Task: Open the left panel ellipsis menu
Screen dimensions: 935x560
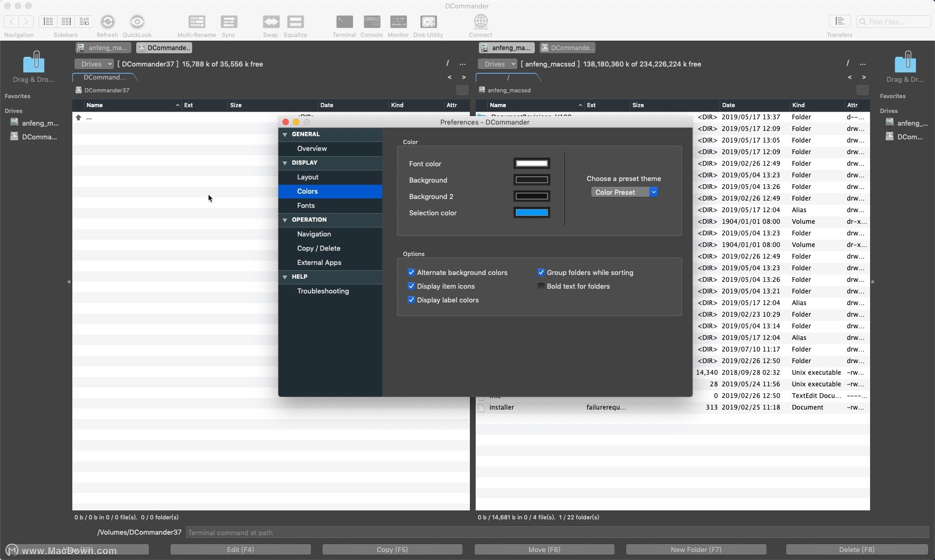Action: point(462,63)
